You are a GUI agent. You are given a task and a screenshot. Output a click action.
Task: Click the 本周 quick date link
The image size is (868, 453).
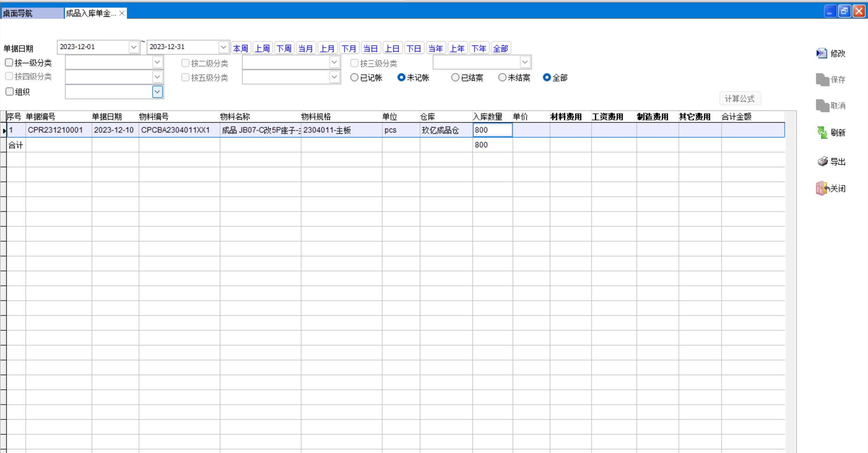tap(241, 48)
